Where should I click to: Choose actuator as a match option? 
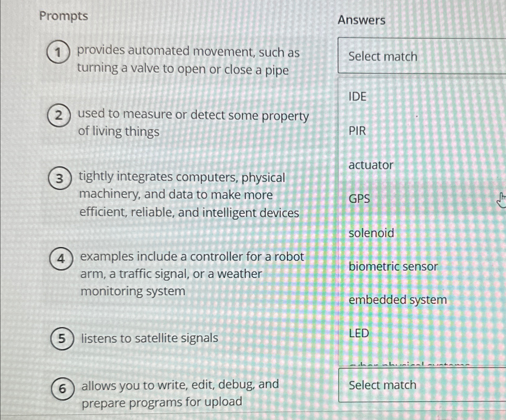[x=371, y=165]
